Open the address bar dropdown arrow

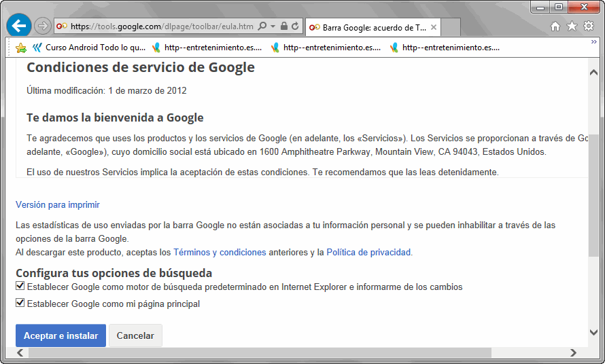click(x=273, y=26)
